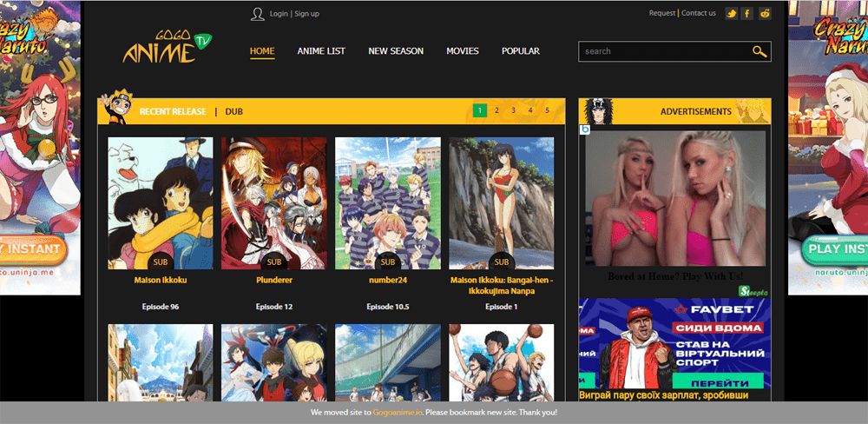Switch to the DUB tab
Viewport: 868px width, 424px height.
pos(233,111)
